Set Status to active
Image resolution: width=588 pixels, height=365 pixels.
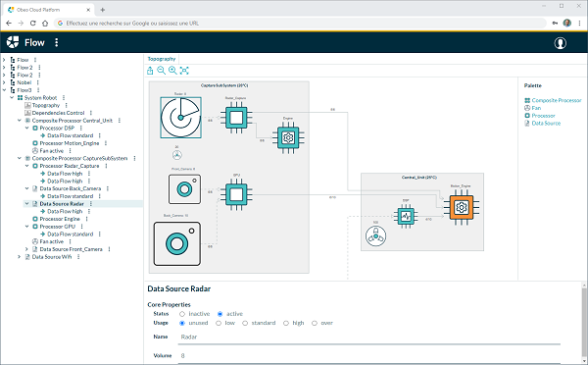click(220, 314)
